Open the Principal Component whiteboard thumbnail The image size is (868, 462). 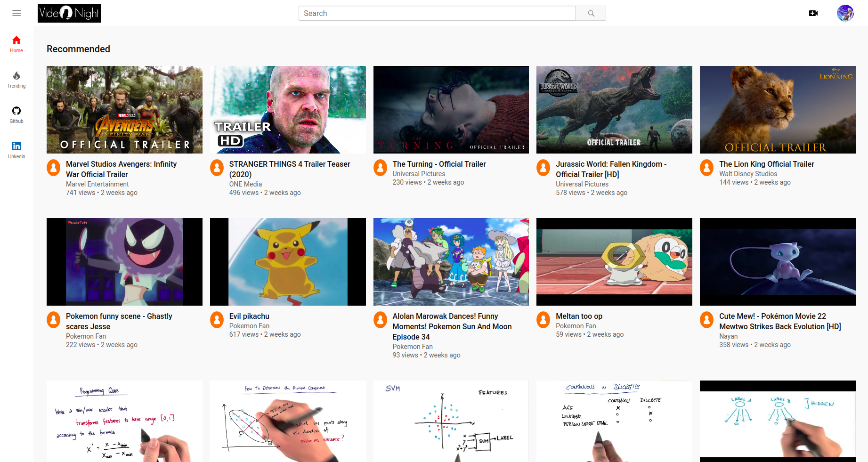pos(288,421)
